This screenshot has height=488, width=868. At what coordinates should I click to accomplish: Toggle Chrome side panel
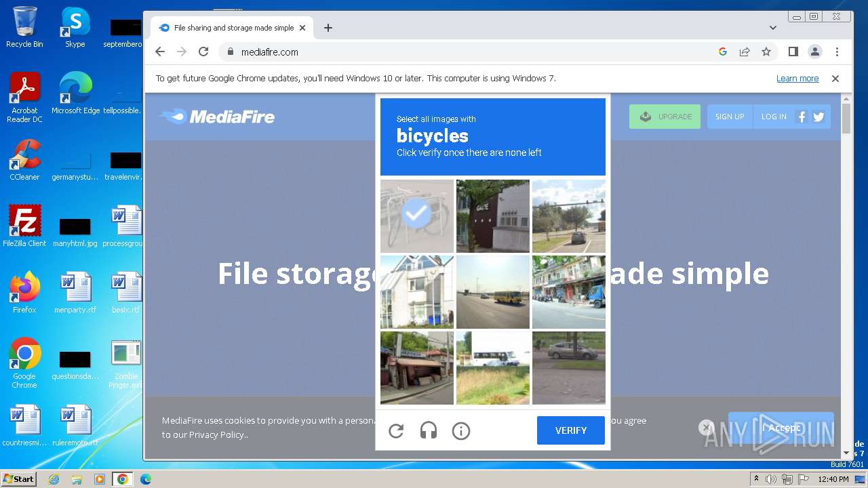pyautogui.click(x=793, y=52)
